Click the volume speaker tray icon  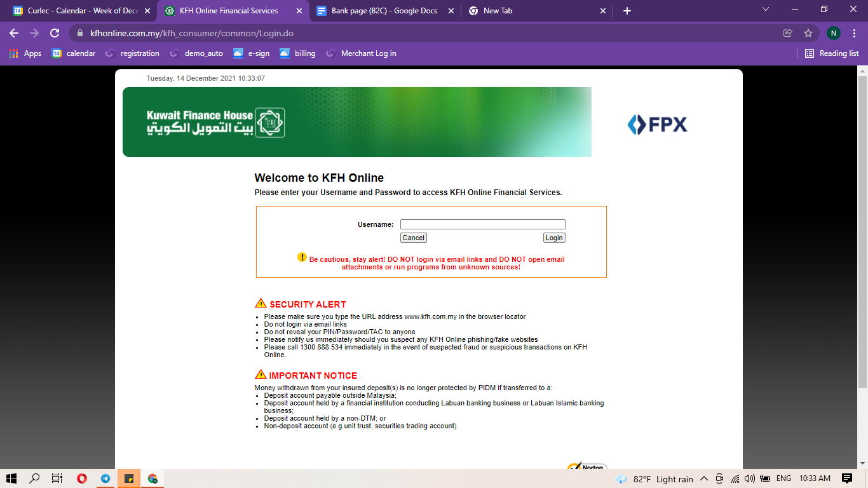750,478
